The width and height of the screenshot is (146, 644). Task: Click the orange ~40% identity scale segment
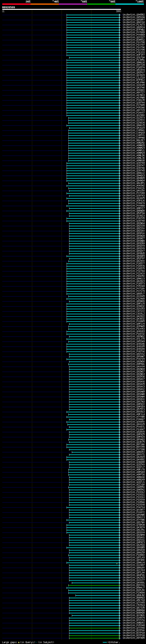coord(45,4)
